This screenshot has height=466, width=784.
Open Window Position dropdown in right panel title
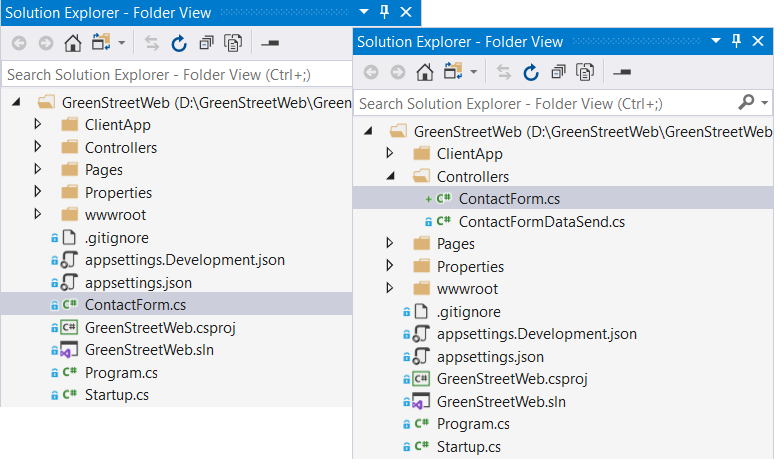[716, 40]
